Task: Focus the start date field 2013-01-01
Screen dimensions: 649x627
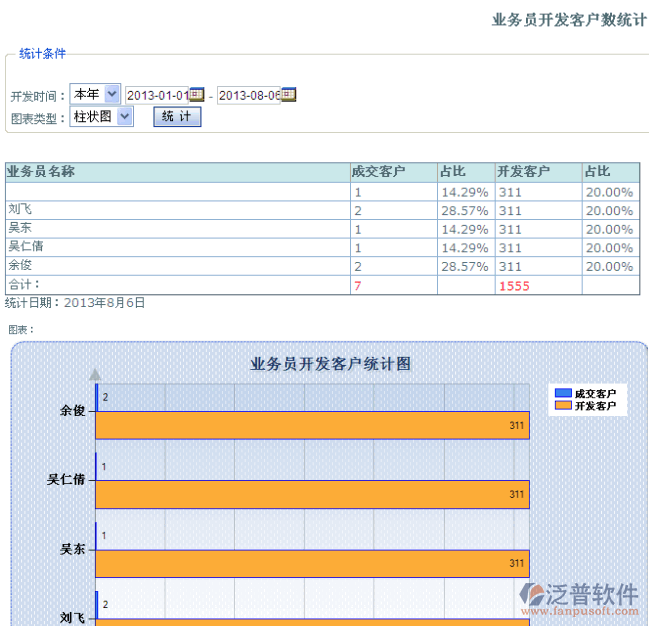Action: click(x=156, y=95)
